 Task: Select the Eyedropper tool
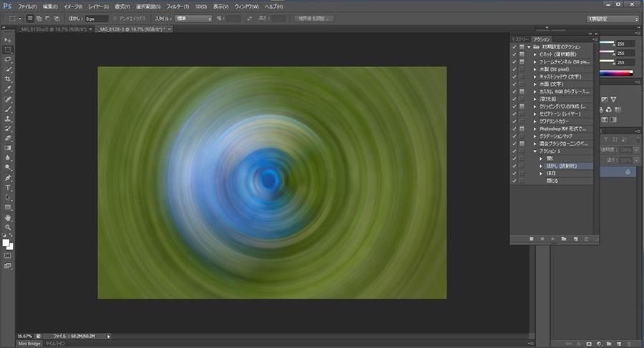(x=8, y=89)
